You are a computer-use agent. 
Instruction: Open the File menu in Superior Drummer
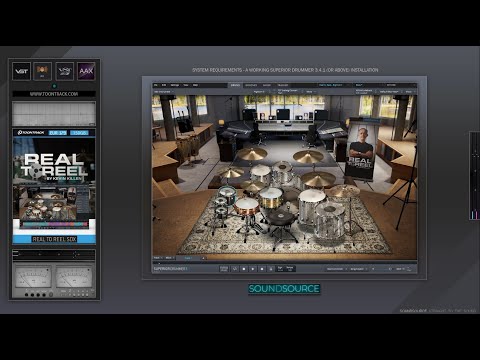click(156, 85)
